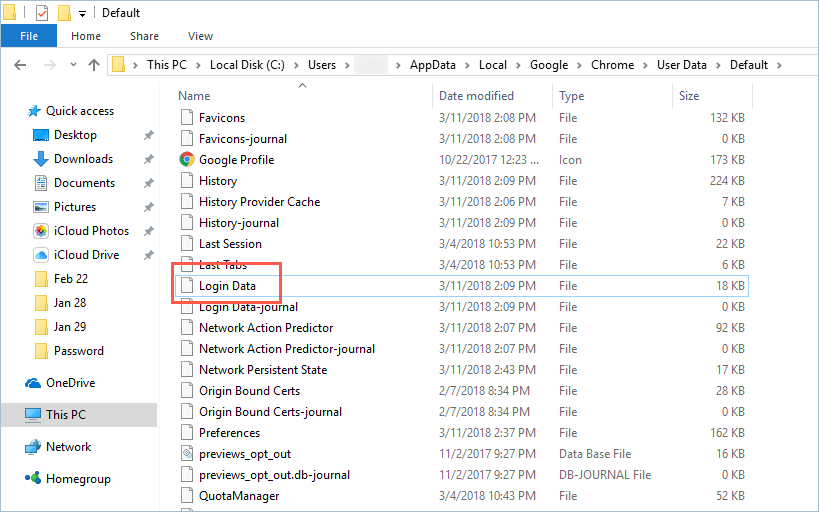The width and height of the screenshot is (819, 512).
Task: Click Google in the address path
Action: tap(549, 65)
